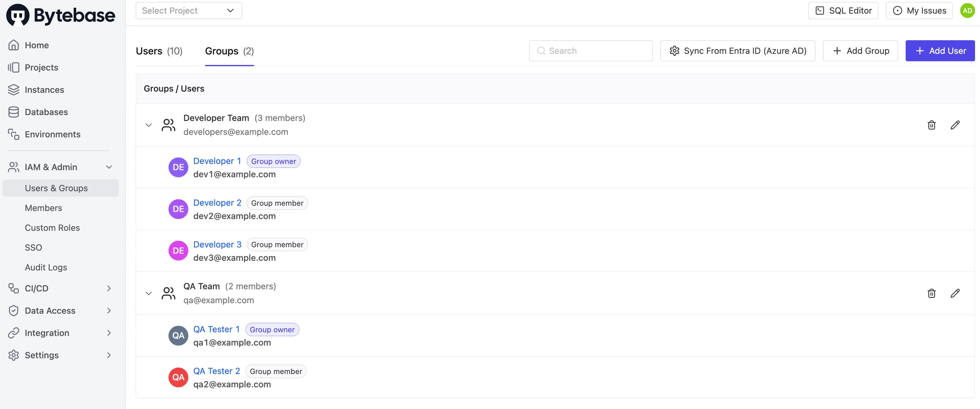
Task: Click the AD avatar in the top corner
Action: [967, 10]
